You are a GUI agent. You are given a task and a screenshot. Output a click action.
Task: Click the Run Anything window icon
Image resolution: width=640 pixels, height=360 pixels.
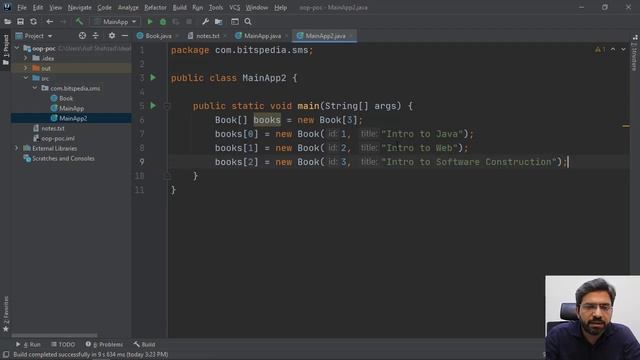pos(235,22)
